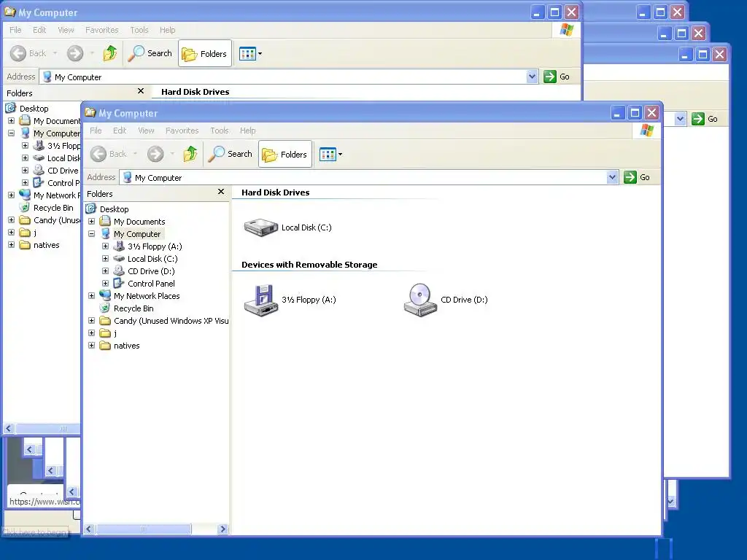Expand the j folder in back left window tree
Screen dimensions: 747x560
click(12, 233)
